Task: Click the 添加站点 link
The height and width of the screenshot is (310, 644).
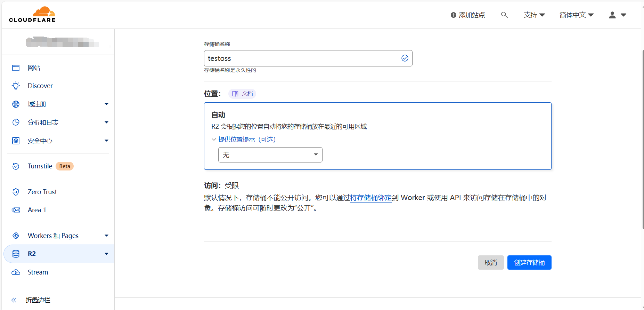Action: (x=468, y=15)
